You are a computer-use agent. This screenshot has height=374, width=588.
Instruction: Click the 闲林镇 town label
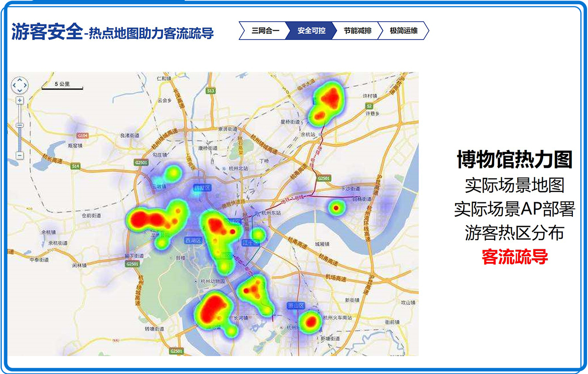(x=80, y=265)
